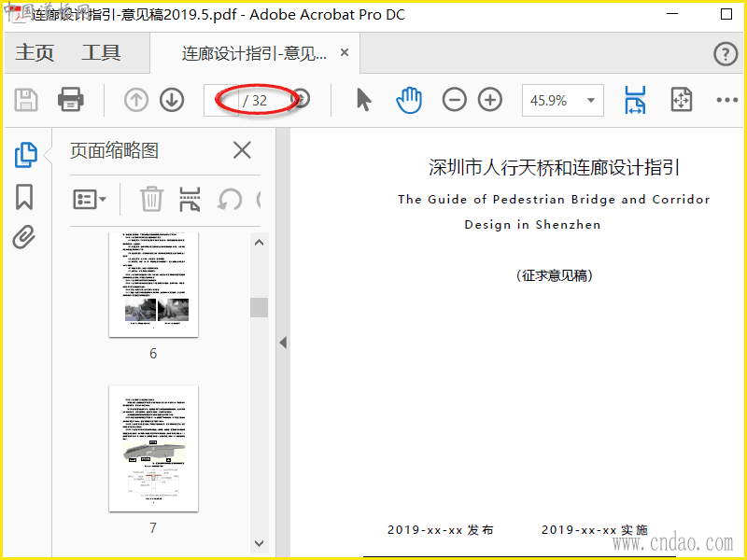This screenshot has width=747, height=560.
Task: Rotate page counterclockwise icon
Action: 230,200
